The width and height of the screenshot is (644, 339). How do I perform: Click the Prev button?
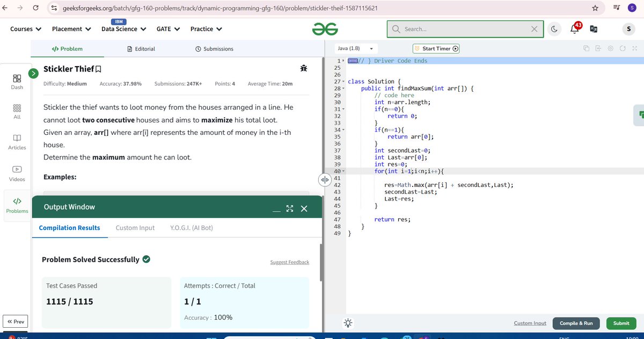pos(15,322)
